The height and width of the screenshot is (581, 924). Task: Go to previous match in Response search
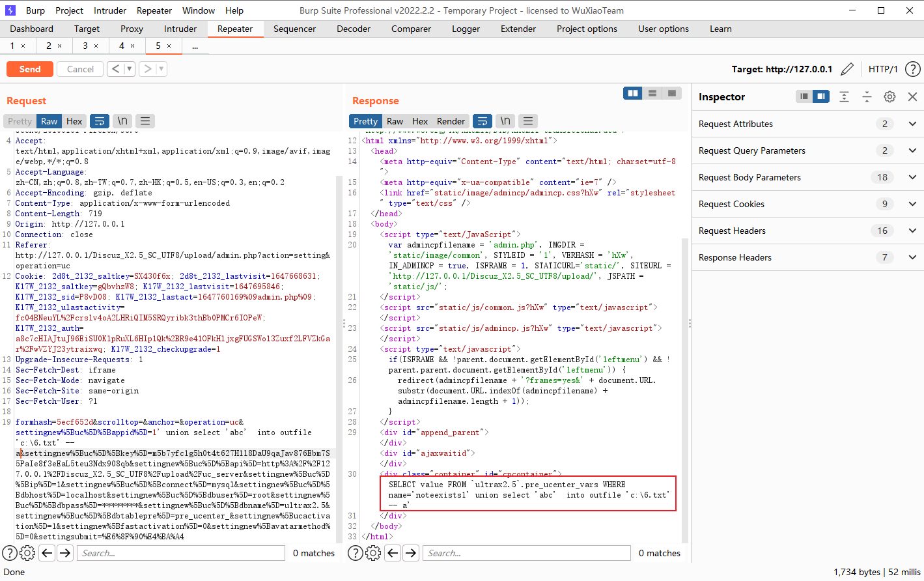pos(393,553)
